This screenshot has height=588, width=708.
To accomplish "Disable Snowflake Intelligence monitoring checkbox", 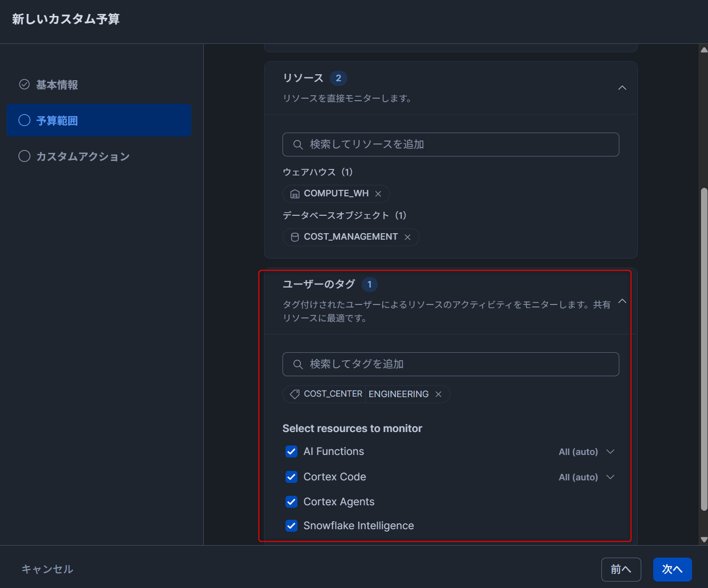I will 291,526.
